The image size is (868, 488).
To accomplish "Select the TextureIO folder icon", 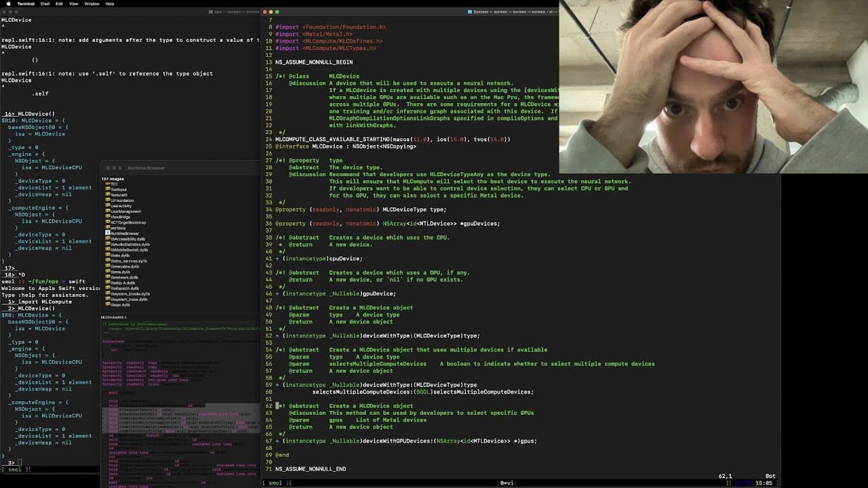I will 108,195.
